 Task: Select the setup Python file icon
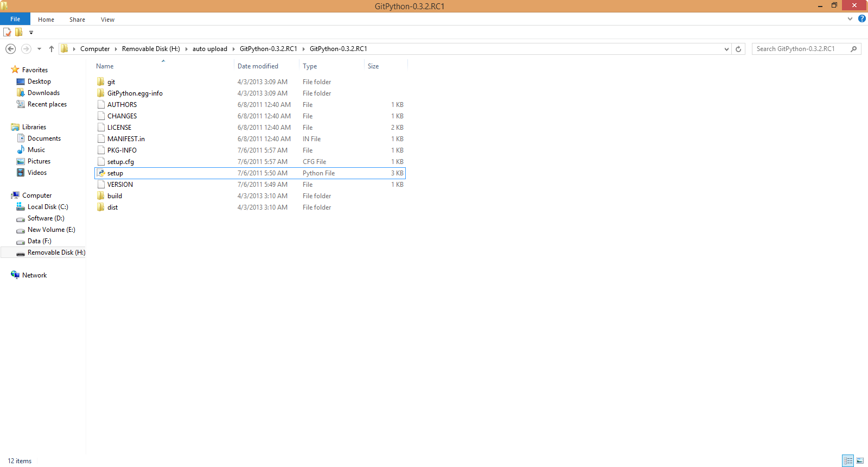point(101,173)
